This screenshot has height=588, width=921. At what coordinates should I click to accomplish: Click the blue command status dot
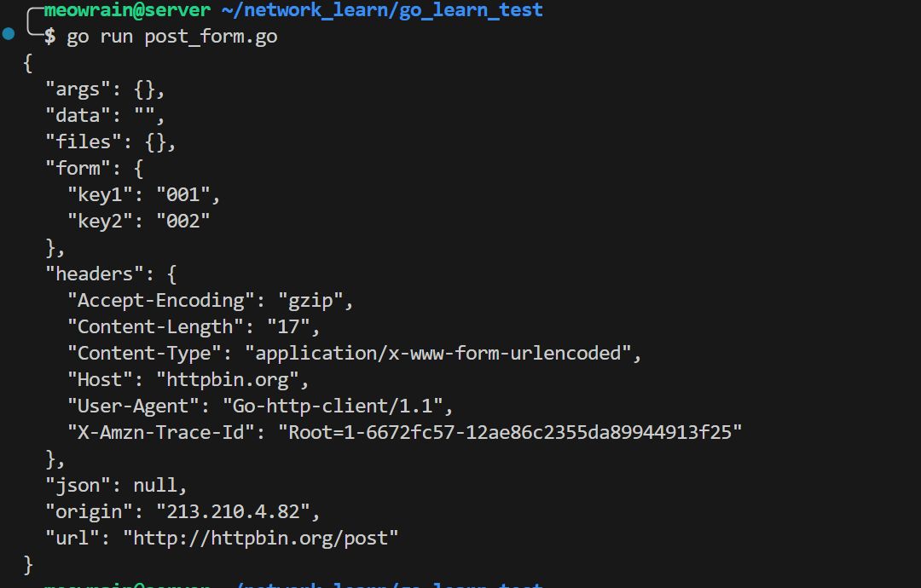(x=9, y=35)
